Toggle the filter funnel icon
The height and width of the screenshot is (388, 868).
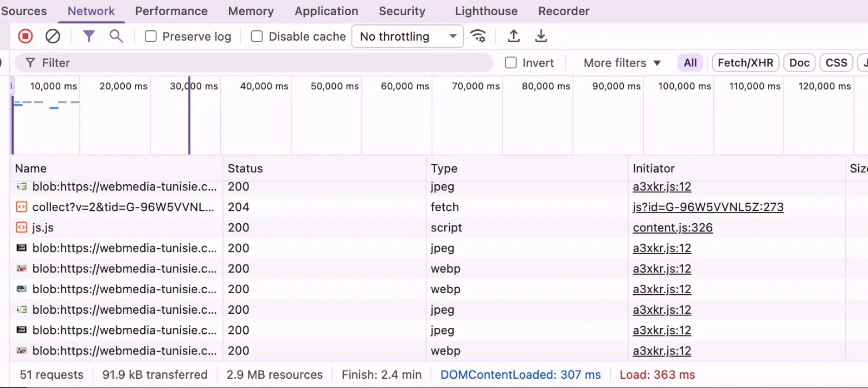(88, 36)
